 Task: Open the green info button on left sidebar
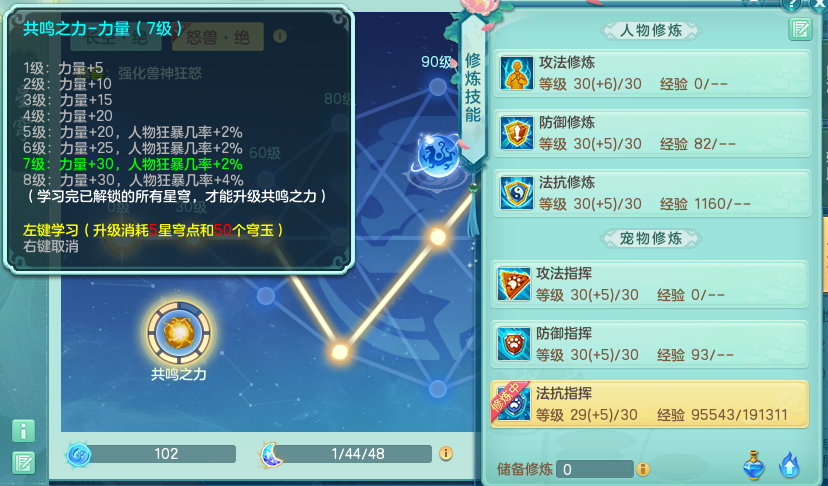click(x=23, y=431)
